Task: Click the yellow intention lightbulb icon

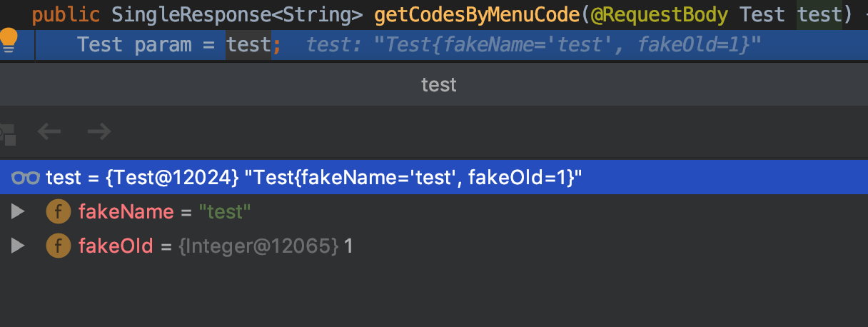Action: [9, 41]
